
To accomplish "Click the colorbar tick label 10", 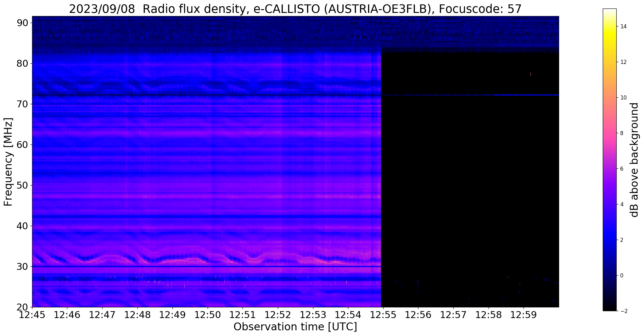I will (x=623, y=98).
